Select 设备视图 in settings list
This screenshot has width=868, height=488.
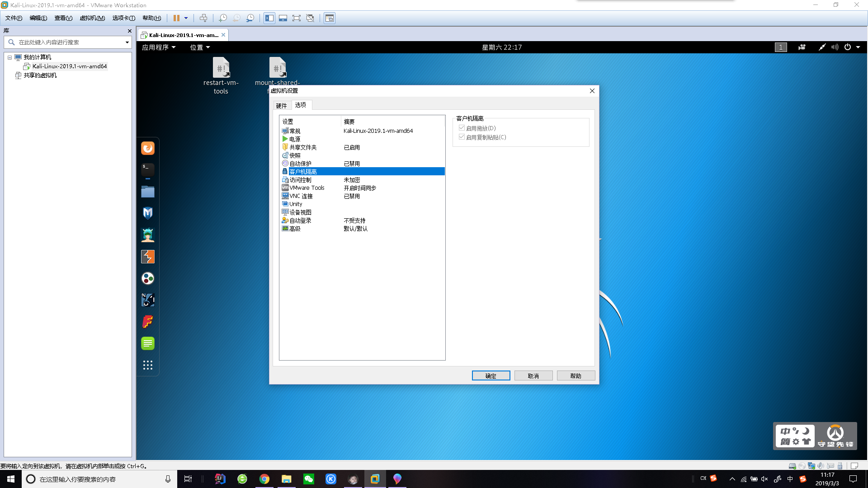point(362,212)
